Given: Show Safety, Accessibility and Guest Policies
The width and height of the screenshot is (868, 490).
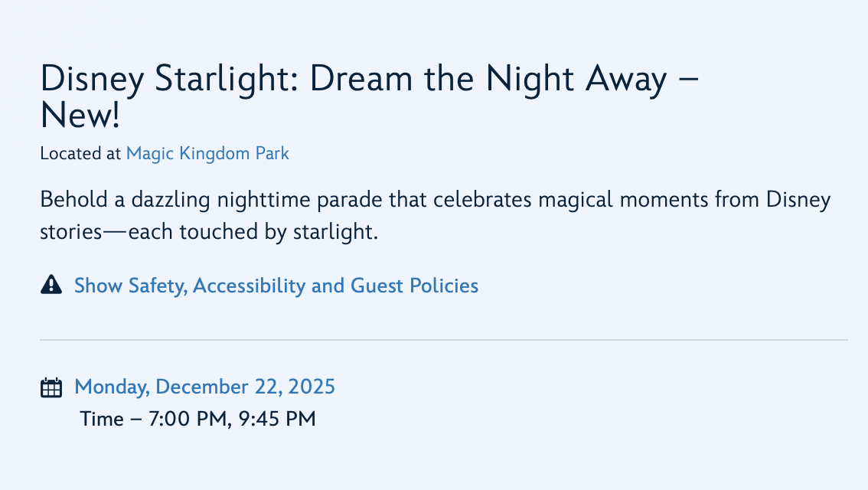Looking at the screenshot, I should (x=276, y=286).
